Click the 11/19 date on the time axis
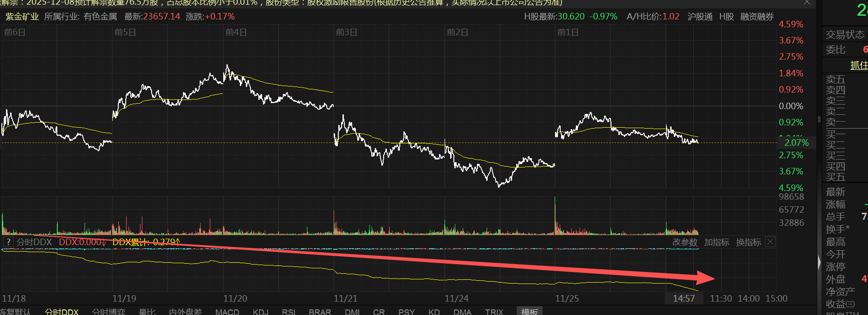This screenshot has width=868, height=315. point(124,298)
